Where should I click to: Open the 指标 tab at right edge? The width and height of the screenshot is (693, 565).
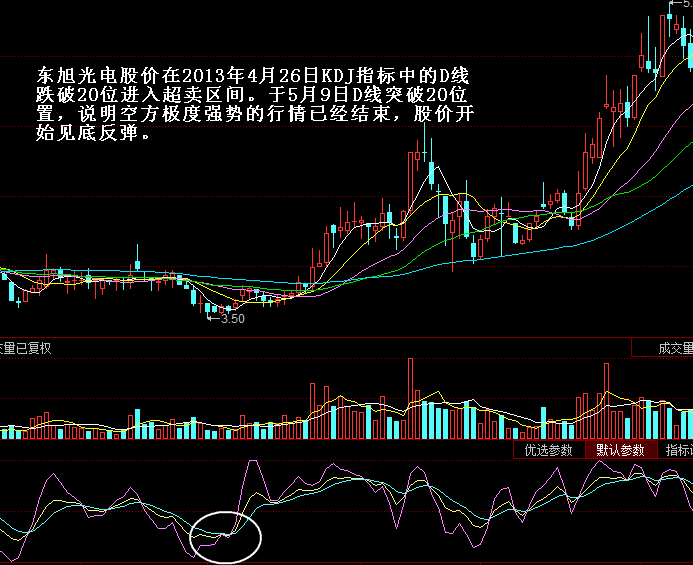click(x=678, y=450)
